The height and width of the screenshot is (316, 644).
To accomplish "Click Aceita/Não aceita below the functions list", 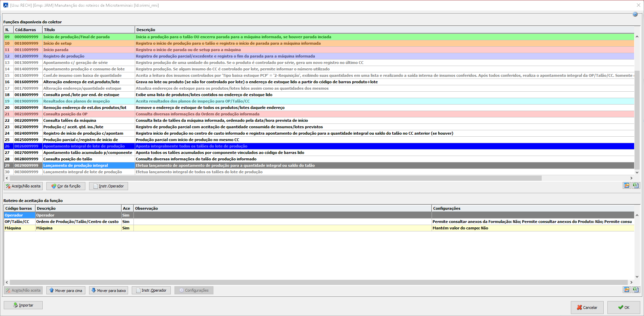I will pyautogui.click(x=23, y=186).
